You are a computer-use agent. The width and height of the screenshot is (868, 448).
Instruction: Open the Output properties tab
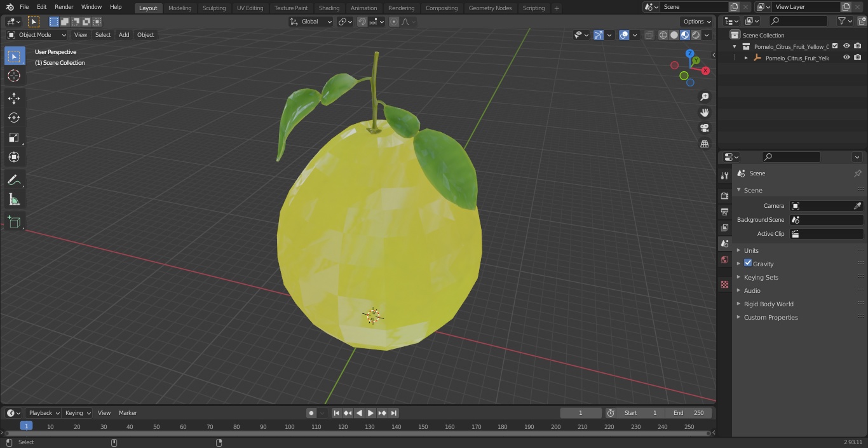(x=724, y=212)
